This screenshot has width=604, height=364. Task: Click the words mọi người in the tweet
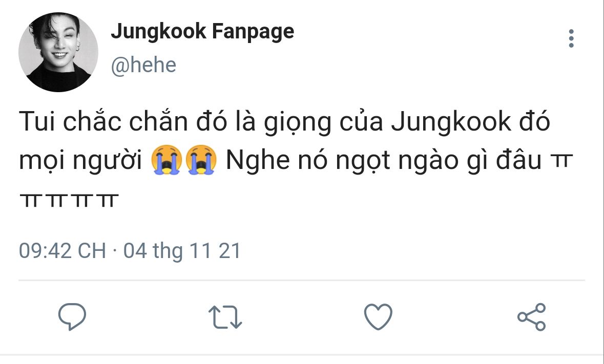click(80, 161)
